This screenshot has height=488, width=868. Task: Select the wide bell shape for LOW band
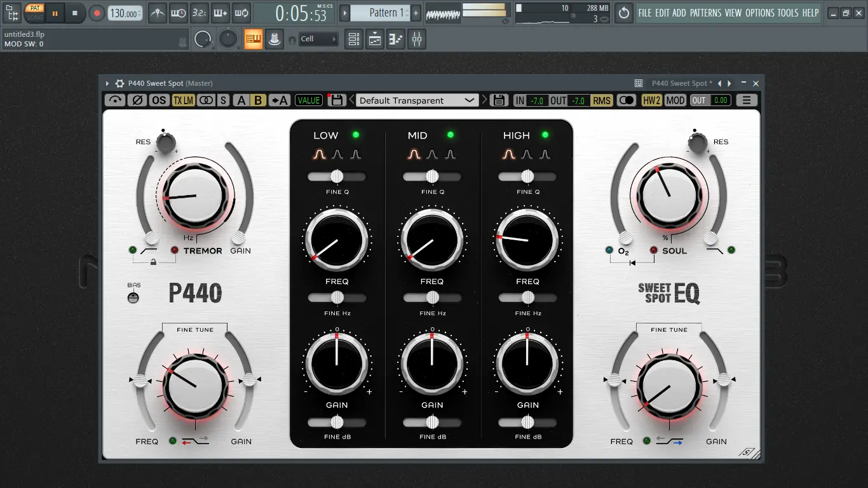click(319, 154)
